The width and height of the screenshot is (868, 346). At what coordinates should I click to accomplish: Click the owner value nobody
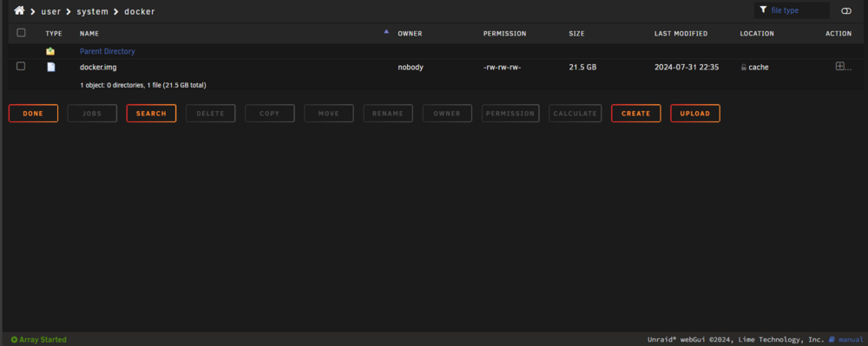click(411, 68)
